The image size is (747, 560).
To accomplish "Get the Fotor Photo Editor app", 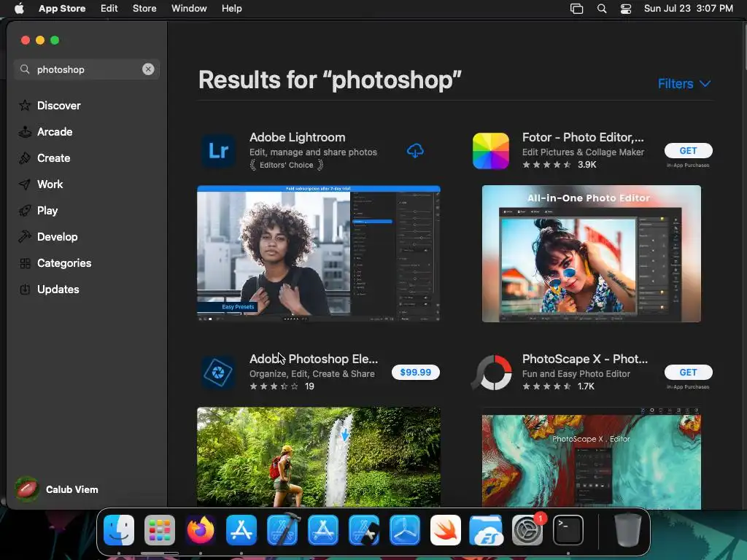I will [689, 150].
